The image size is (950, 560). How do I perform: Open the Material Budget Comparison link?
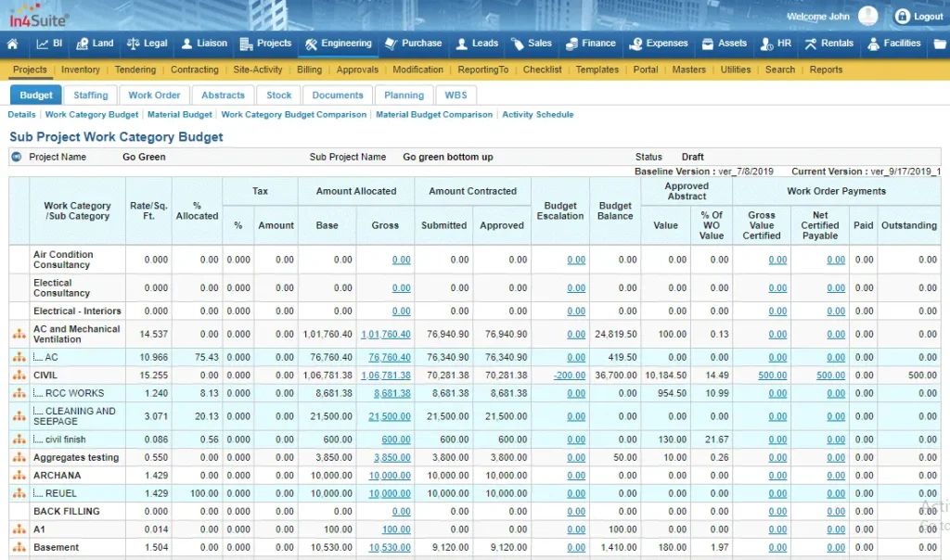tap(433, 115)
